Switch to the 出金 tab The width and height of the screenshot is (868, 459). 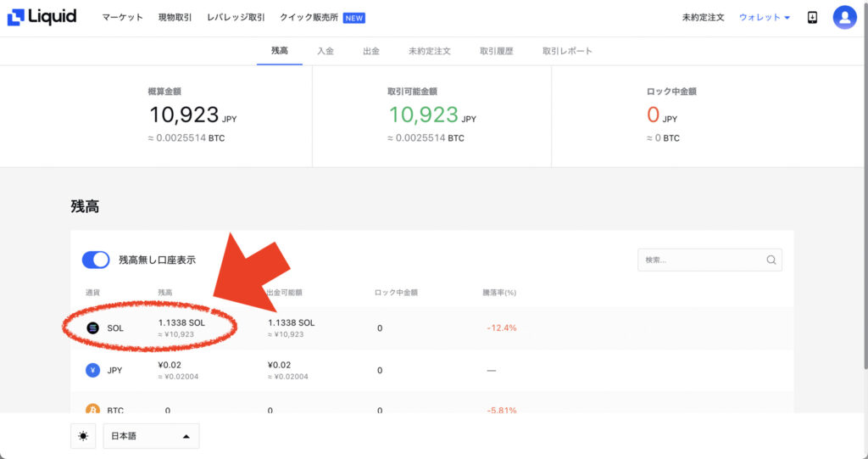click(371, 51)
